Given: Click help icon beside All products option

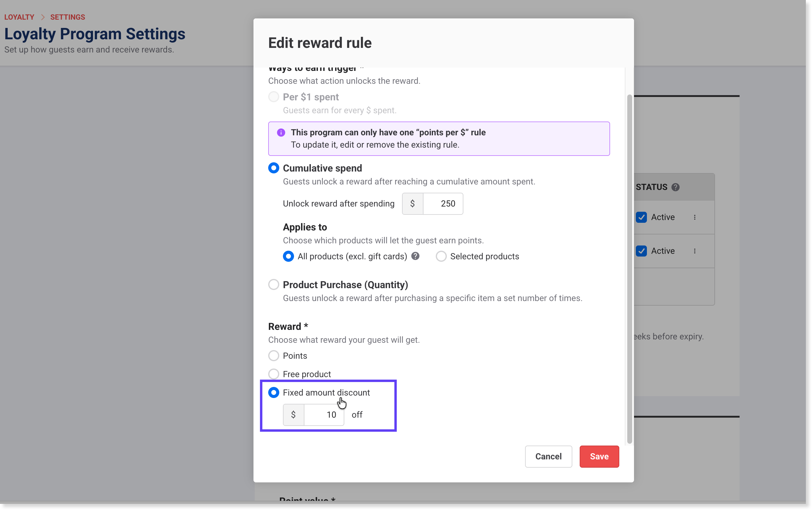Looking at the screenshot, I should pyautogui.click(x=416, y=256).
